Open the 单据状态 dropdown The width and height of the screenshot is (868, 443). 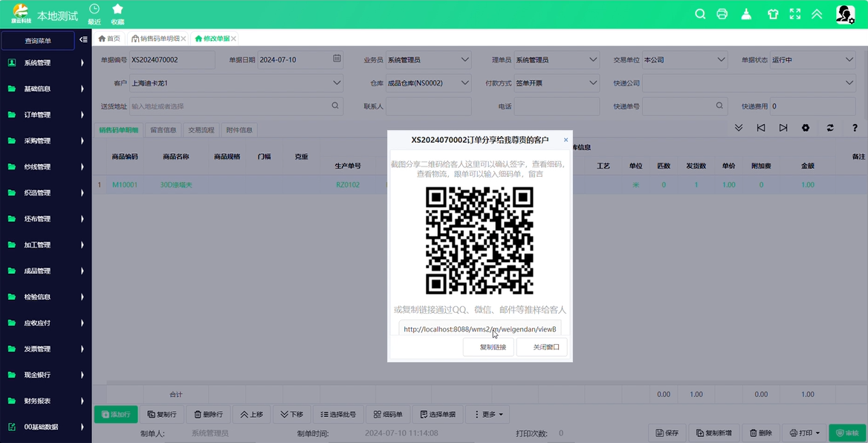point(813,59)
